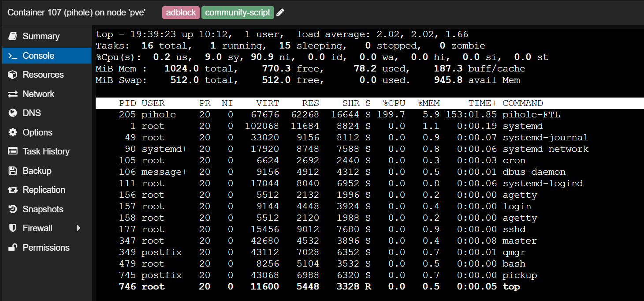Expand the Firewall submenu arrow
The height and width of the screenshot is (301, 644).
tap(78, 228)
